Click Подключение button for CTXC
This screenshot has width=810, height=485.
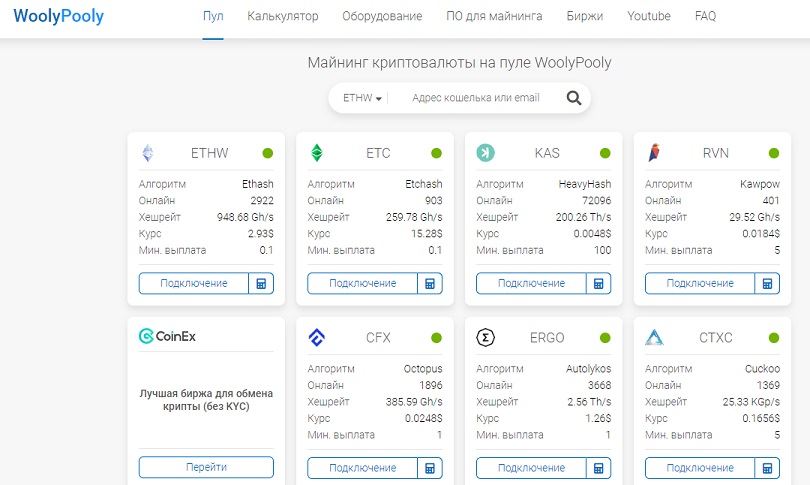pyautogui.click(x=700, y=468)
